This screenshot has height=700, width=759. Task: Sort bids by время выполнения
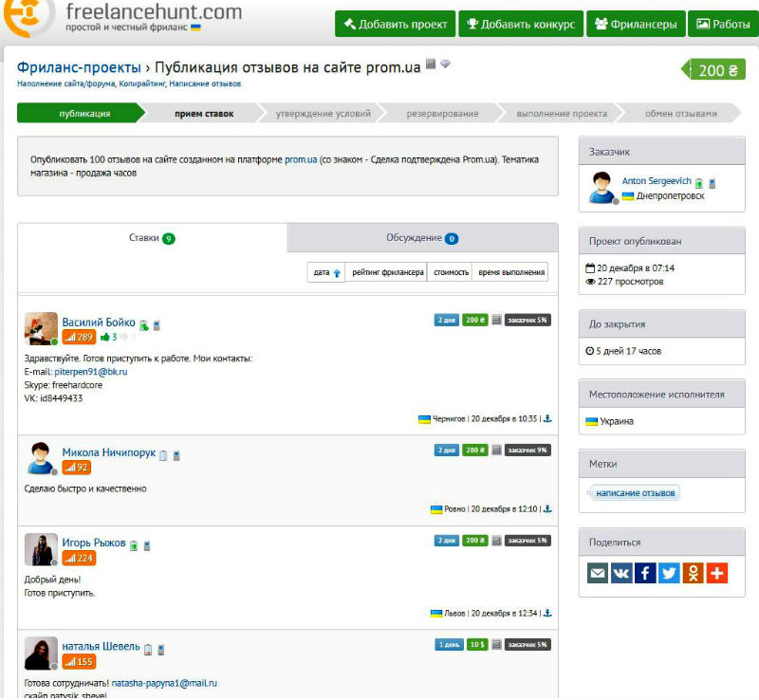[511, 272]
